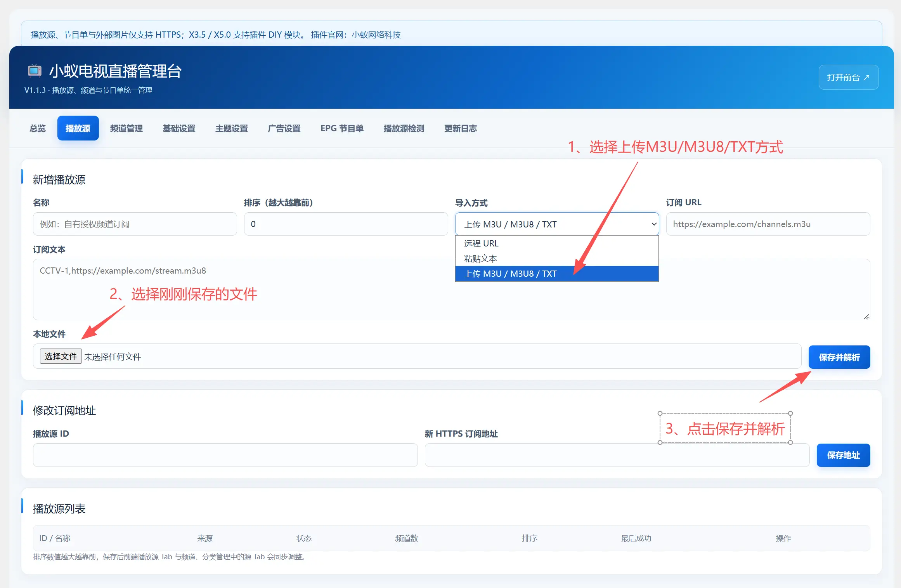This screenshot has height=588, width=901.
Task: Click the 频道数 column header
Action: tap(406, 538)
